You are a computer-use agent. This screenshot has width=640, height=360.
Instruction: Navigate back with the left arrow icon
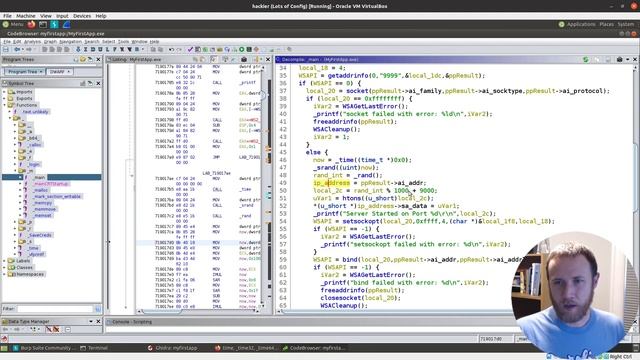click(x=17, y=49)
